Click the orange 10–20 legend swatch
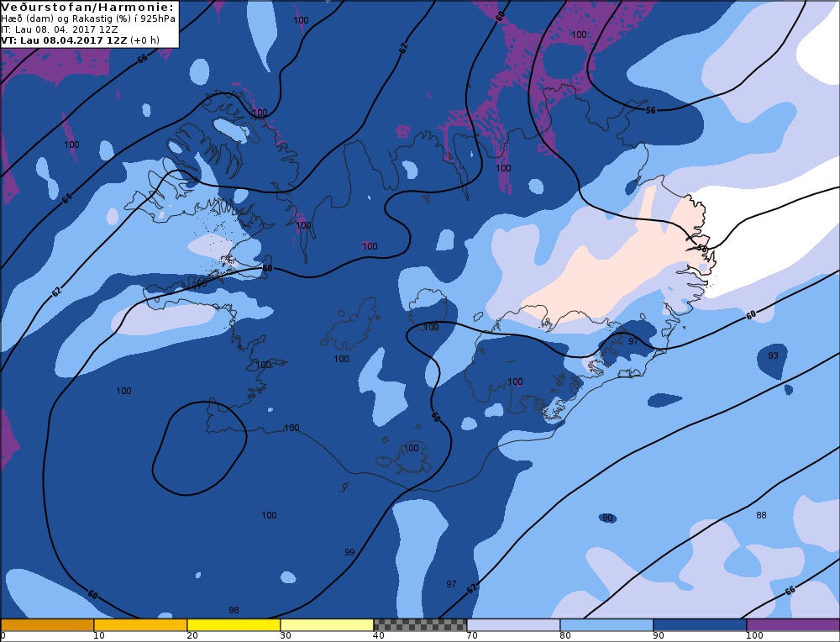The width and height of the screenshot is (840, 642). pyautogui.click(x=140, y=625)
